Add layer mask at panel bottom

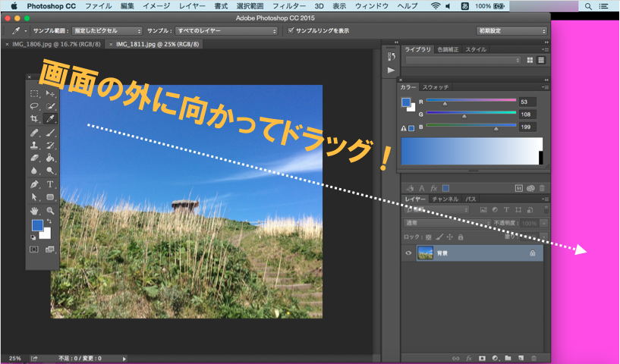[x=482, y=358]
